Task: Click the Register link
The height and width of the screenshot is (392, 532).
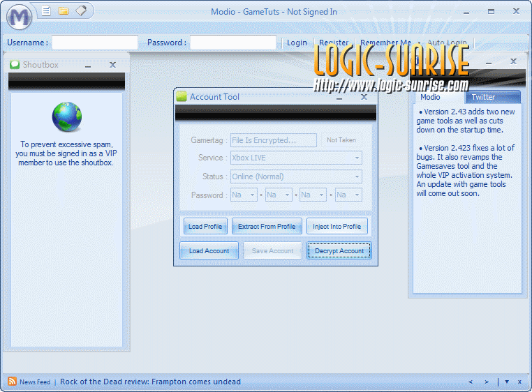Action: click(334, 43)
